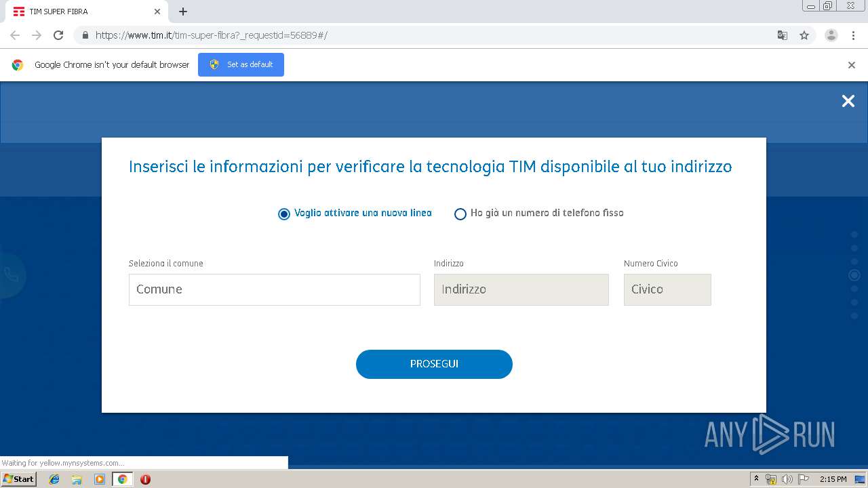The image size is (868, 488).
Task: Close the TIM SUPER FIBRA tab
Action: [157, 12]
